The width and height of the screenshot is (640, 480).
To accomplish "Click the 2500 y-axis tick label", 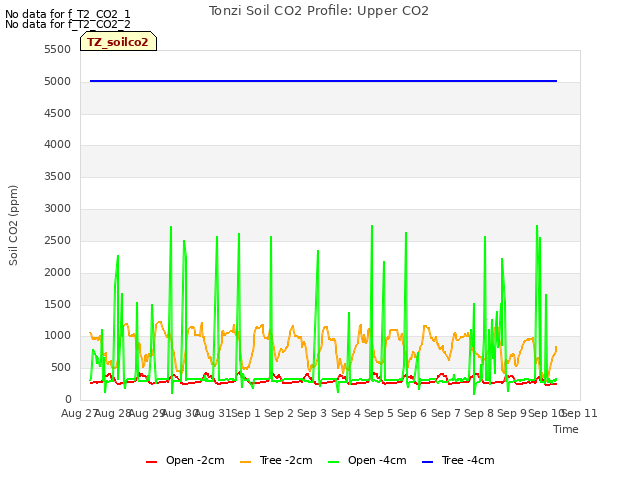I will [x=58, y=241].
